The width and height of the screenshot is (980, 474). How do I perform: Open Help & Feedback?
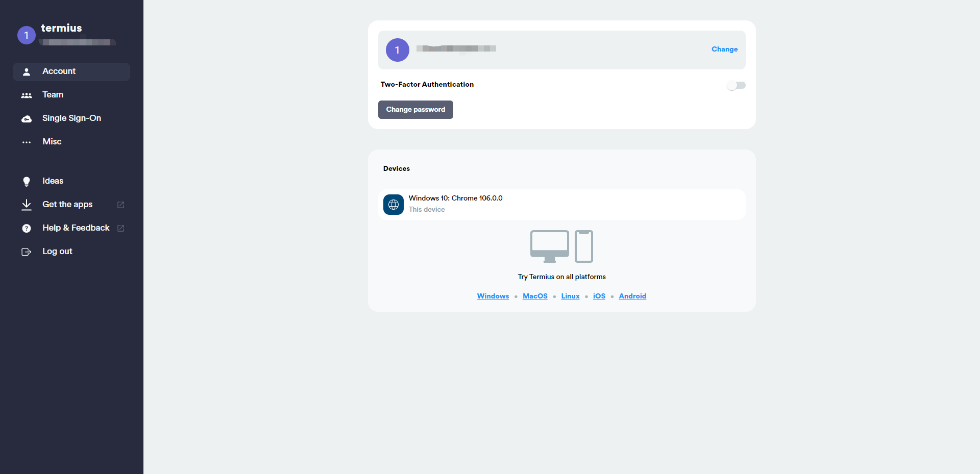(71, 229)
